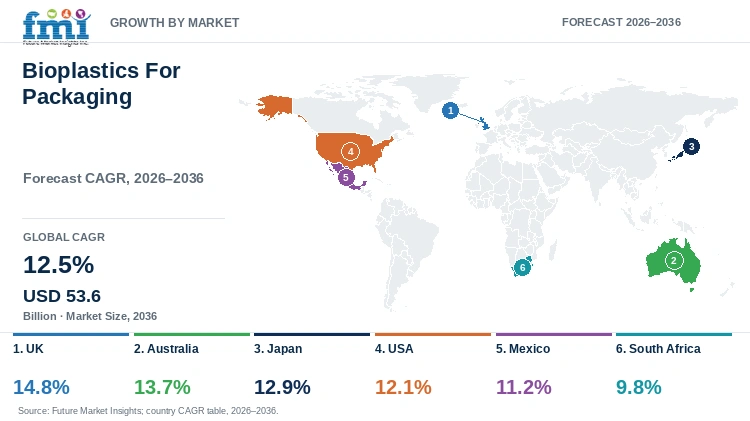
Task: Click the 12.5% global CAGR figure
Action: tap(58, 265)
